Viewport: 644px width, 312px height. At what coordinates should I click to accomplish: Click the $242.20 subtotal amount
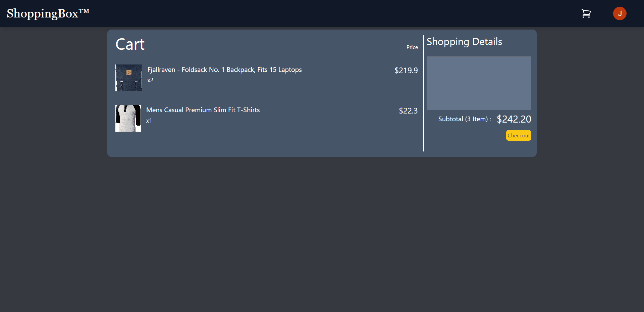(514, 119)
